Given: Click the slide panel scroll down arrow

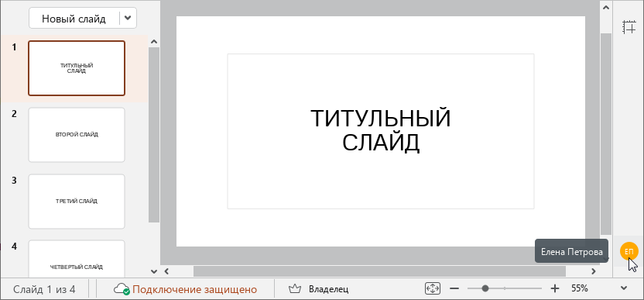Looking at the screenshot, I should pos(154,271).
